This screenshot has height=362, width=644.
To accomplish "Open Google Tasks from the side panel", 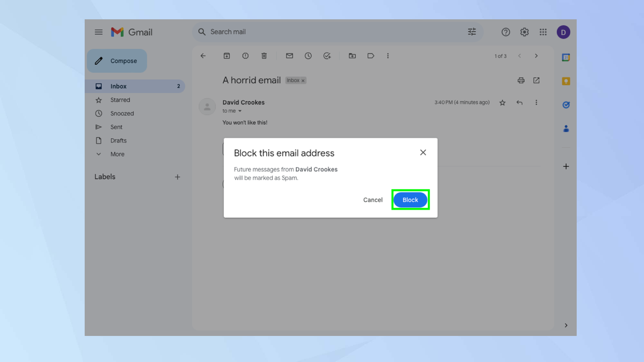I will (566, 105).
